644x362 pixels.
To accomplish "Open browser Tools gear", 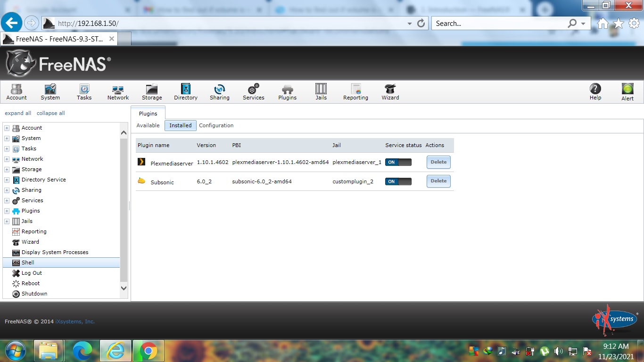I will point(634,24).
